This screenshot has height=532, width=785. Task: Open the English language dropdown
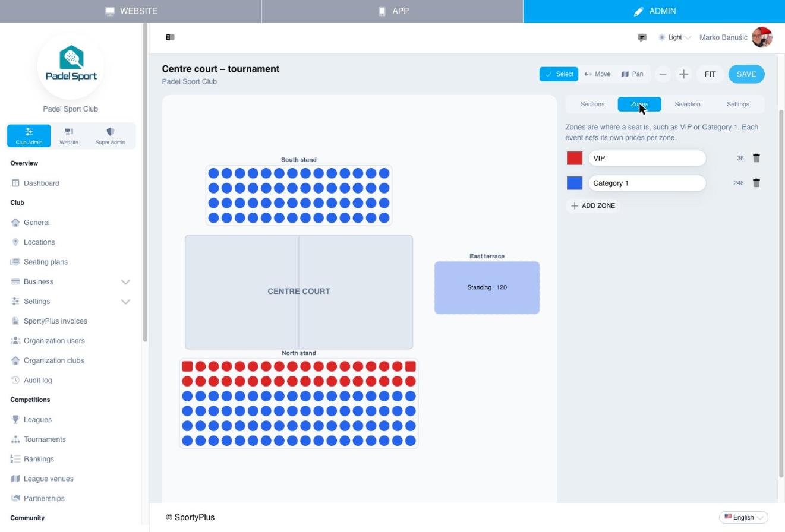[743, 517]
